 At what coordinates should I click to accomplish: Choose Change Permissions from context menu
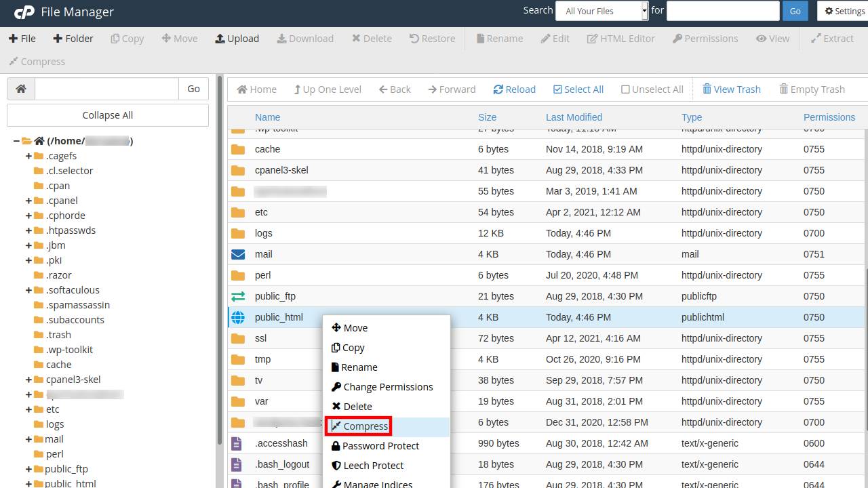point(386,387)
